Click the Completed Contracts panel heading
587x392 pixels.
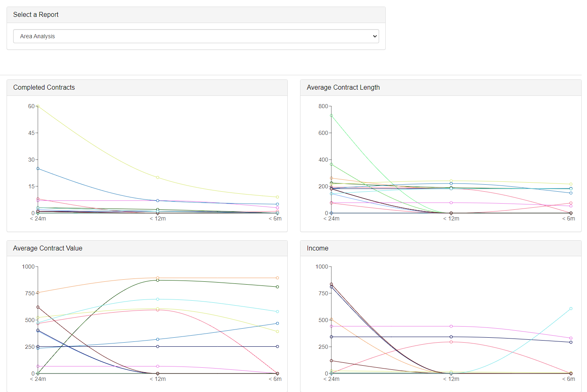pyautogui.click(x=44, y=88)
